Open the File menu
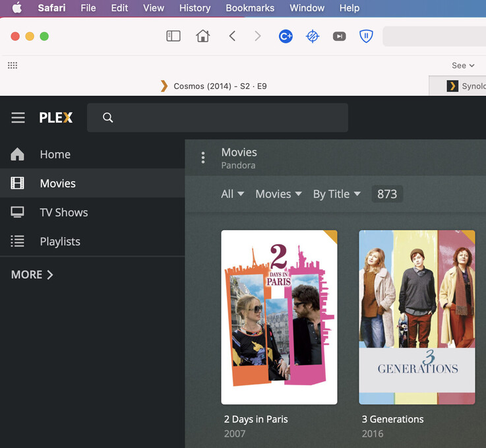The image size is (486, 448). click(88, 8)
